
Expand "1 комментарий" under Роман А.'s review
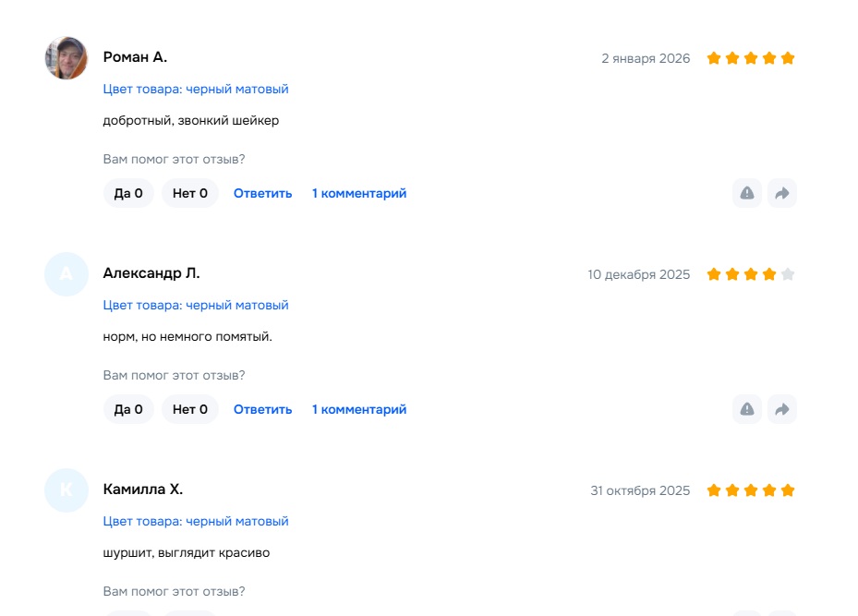[x=359, y=193]
